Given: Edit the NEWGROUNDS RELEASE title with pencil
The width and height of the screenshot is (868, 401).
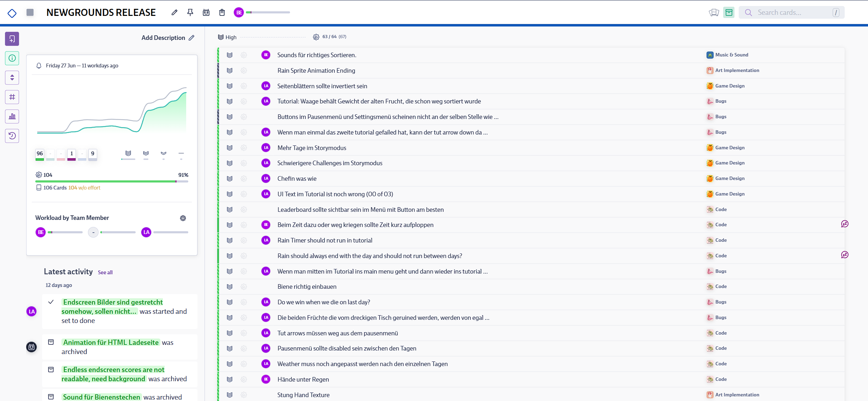Looking at the screenshot, I should click(174, 12).
